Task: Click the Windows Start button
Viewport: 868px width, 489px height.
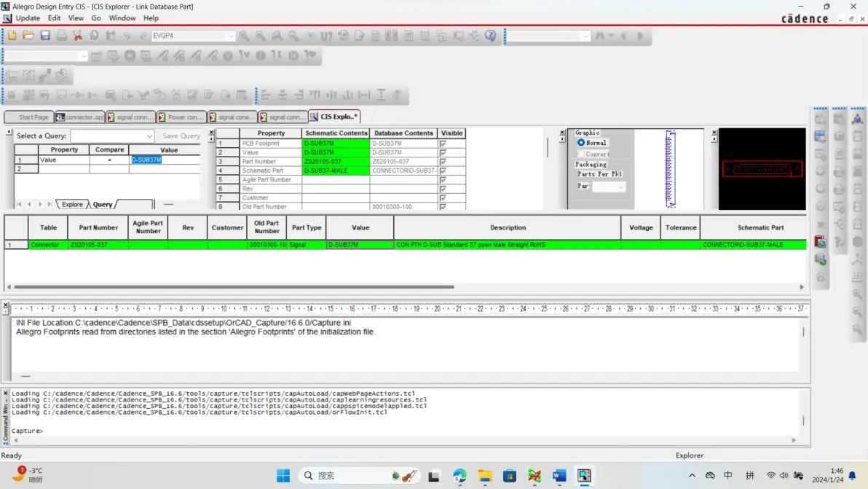Action: tap(283, 476)
